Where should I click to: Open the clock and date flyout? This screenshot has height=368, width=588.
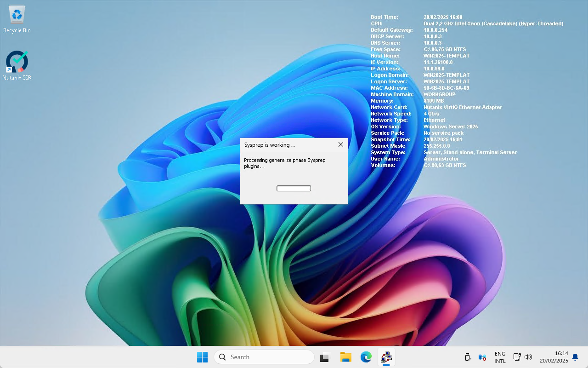(x=554, y=357)
